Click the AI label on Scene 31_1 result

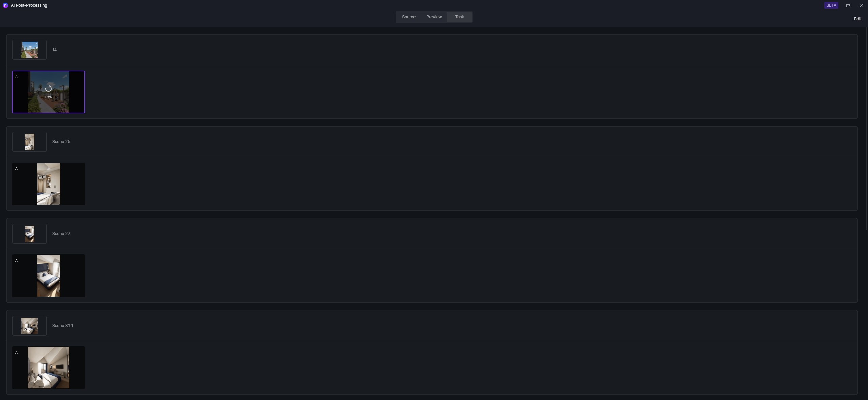pyautogui.click(x=17, y=353)
